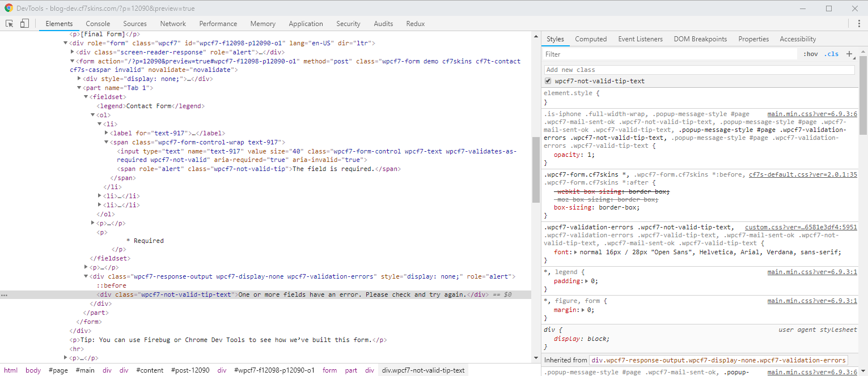Open the cf7s-default.css source link
The width and height of the screenshot is (868, 376).
pyautogui.click(x=802, y=174)
